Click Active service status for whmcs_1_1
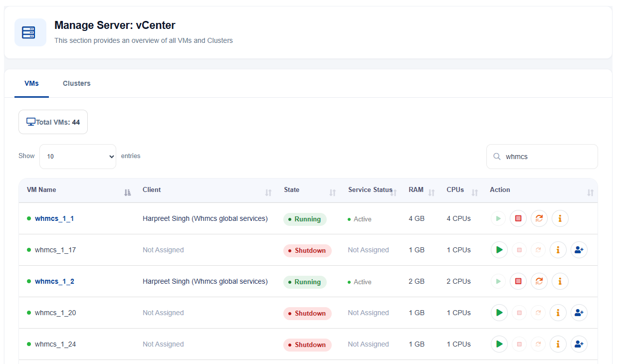The image size is (617, 364). tap(360, 219)
